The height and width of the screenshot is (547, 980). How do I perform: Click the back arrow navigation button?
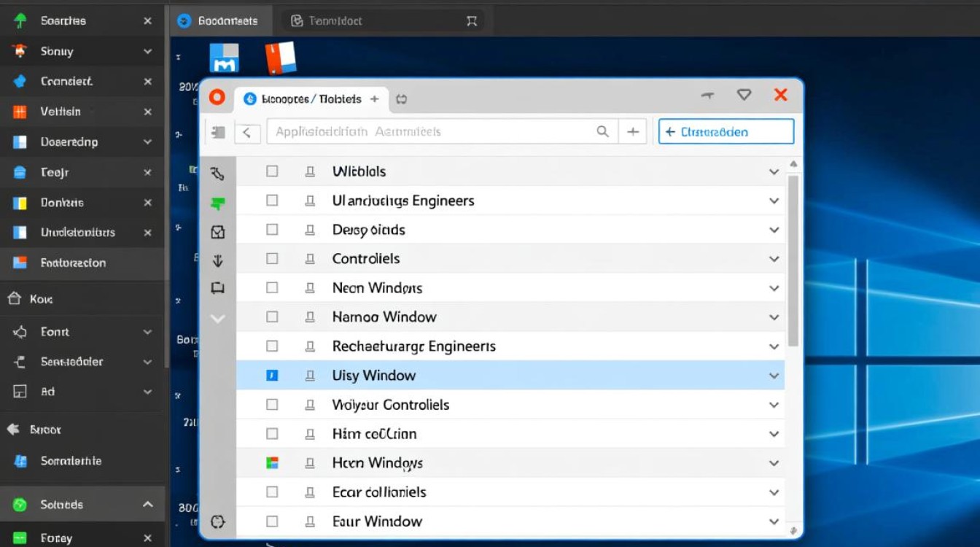(x=247, y=132)
